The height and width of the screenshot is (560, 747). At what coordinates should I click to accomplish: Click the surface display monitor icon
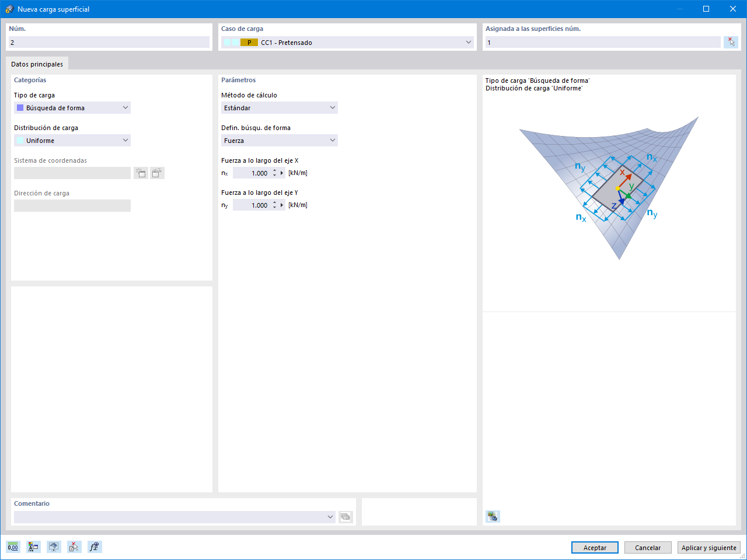pos(54,547)
